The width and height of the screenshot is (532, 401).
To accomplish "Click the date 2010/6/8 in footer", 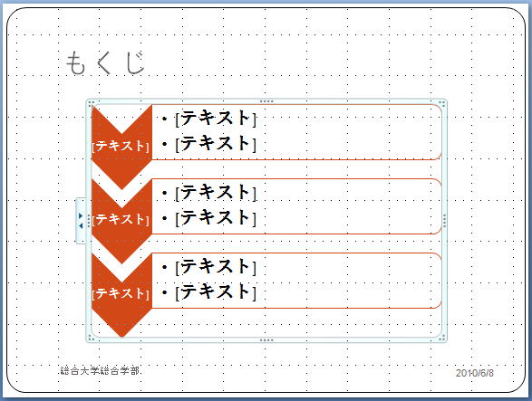I will [x=474, y=373].
